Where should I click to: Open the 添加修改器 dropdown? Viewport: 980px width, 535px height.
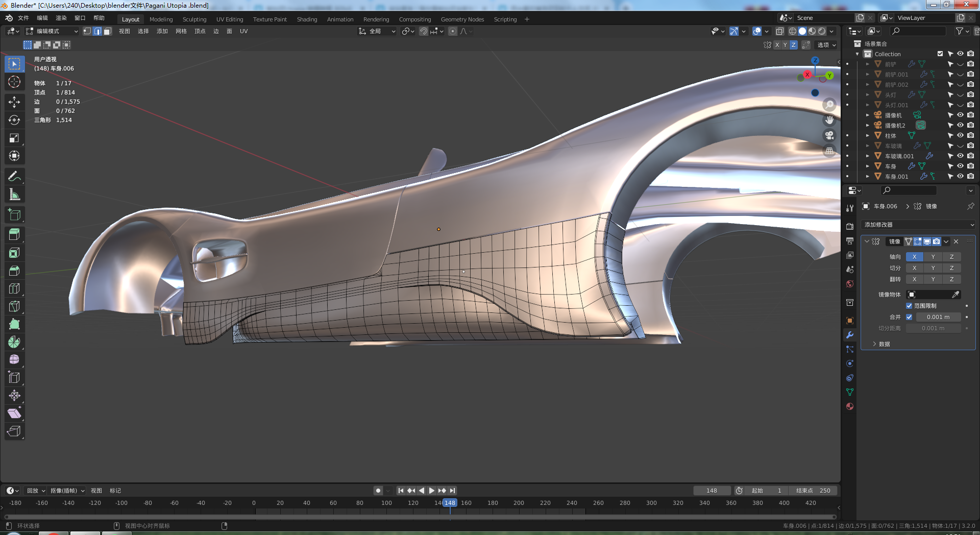tap(918, 225)
